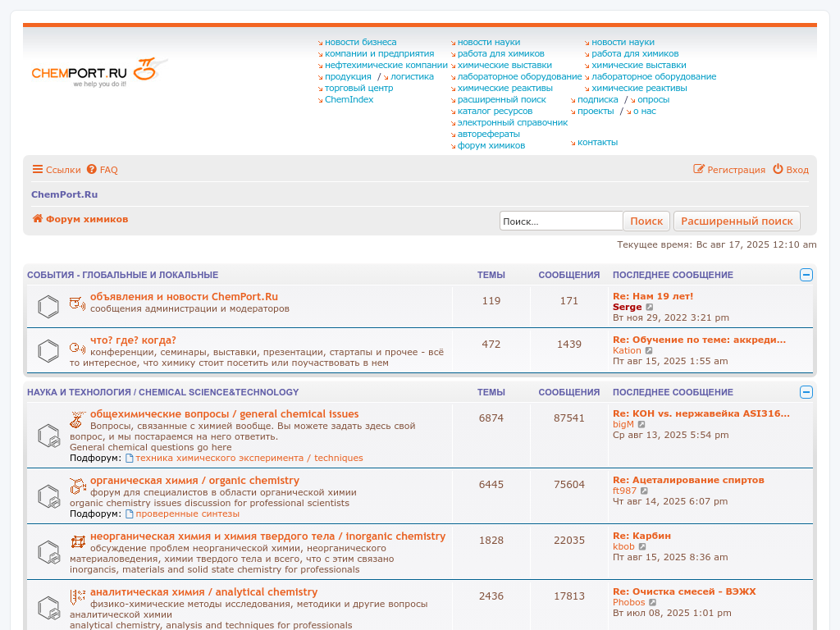Click the forum icon for аналитическая химия
This screenshot has width=840, height=630.
pos(49,608)
